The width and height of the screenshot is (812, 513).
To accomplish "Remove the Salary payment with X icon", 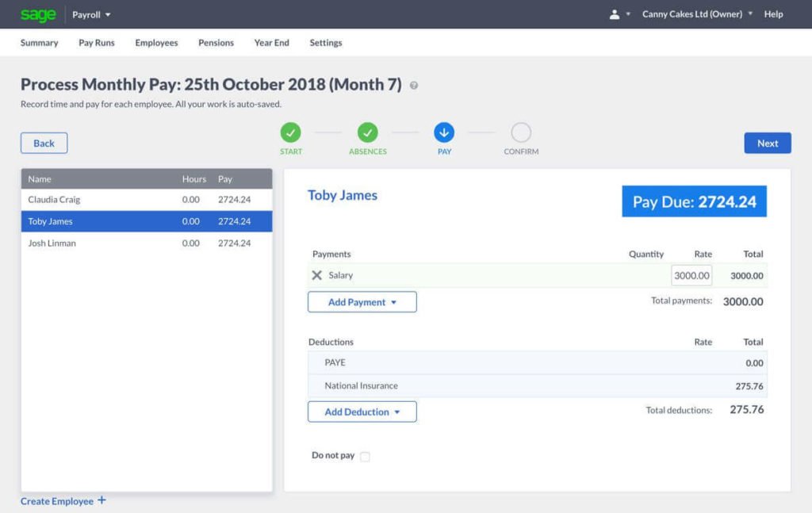I will coord(317,275).
